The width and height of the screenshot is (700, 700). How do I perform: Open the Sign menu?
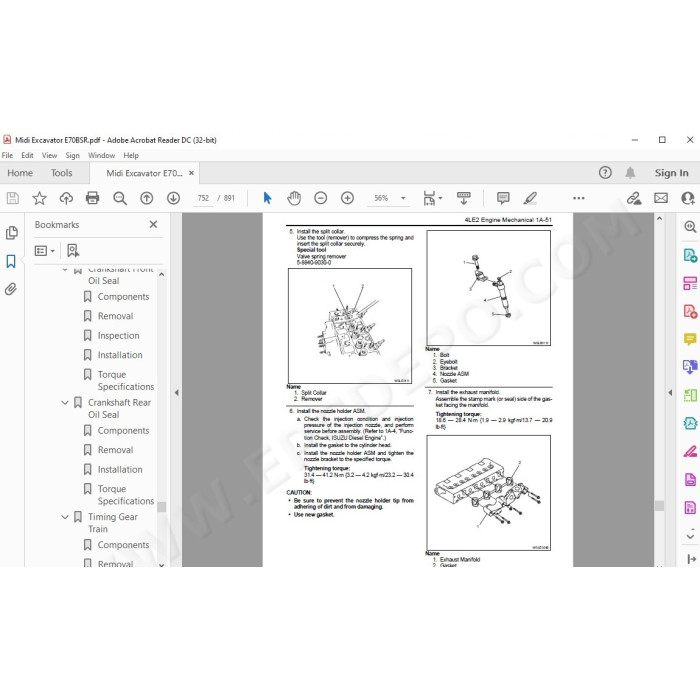pos(72,155)
